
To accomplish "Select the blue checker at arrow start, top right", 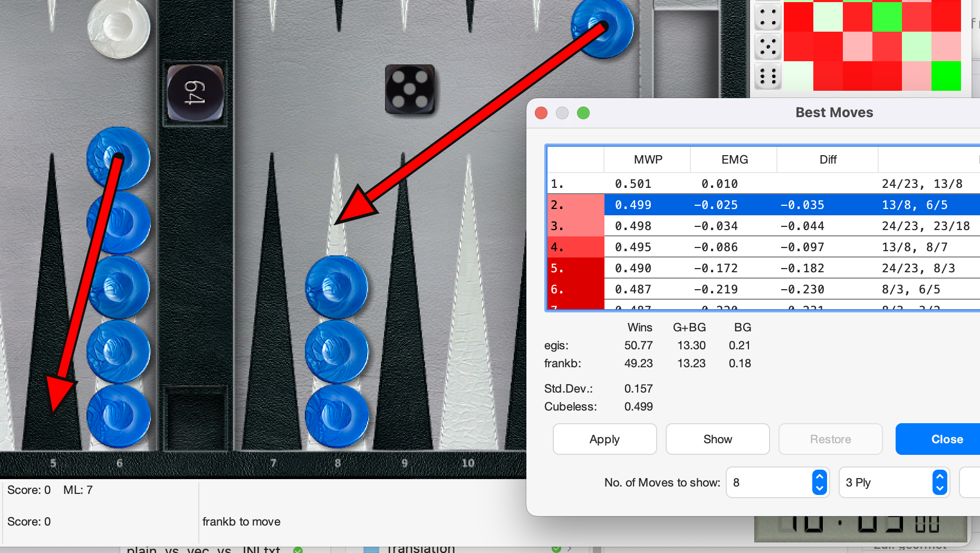I will [x=602, y=26].
